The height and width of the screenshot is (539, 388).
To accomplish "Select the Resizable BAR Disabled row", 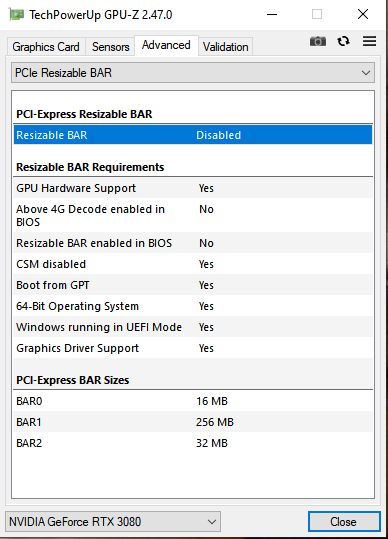I will [x=193, y=135].
